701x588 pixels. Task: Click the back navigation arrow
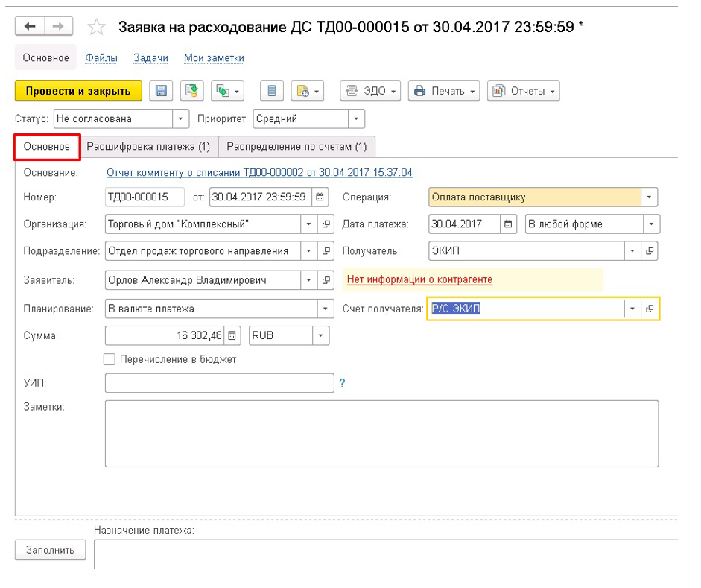[x=30, y=27]
